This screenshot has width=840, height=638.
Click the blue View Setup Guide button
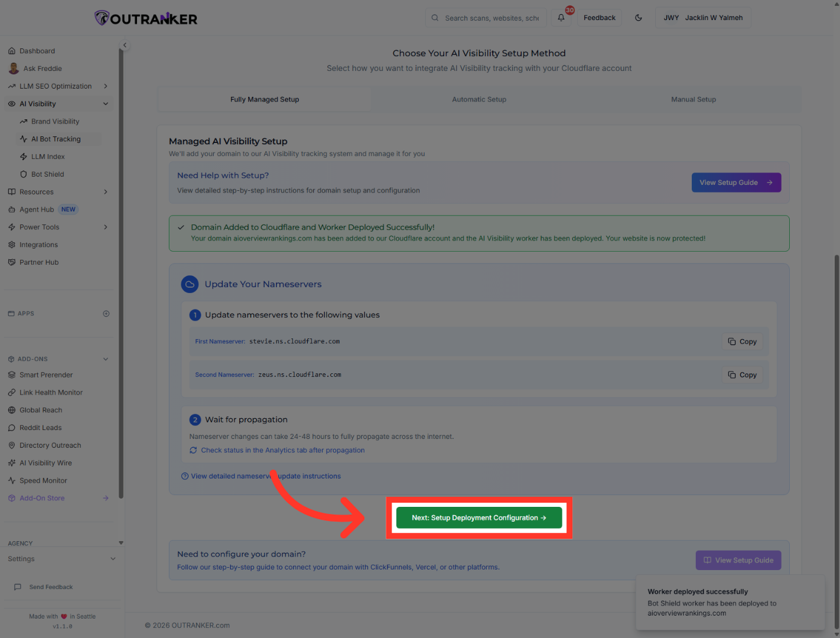pyautogui.click(x=736, y=183)
